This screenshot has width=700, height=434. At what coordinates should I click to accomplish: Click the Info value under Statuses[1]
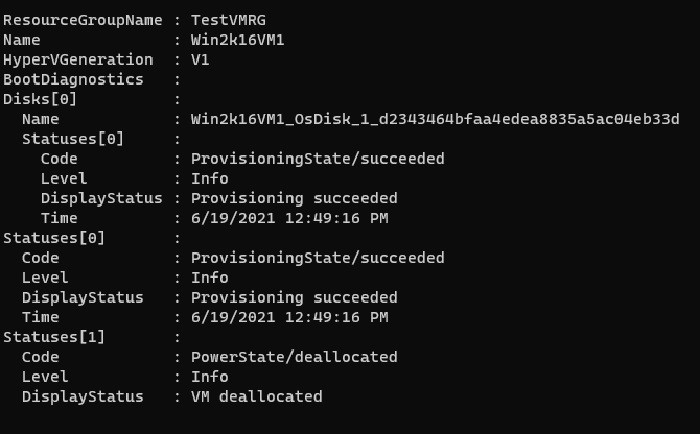point(209,377)
